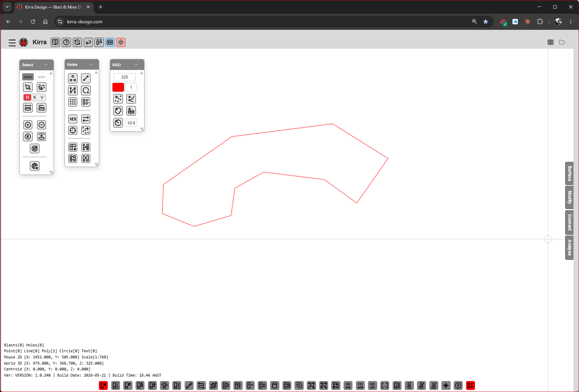This screenshot has height=392, width=579.
Task: Open the globe settings icon
Action: [35, 166]
